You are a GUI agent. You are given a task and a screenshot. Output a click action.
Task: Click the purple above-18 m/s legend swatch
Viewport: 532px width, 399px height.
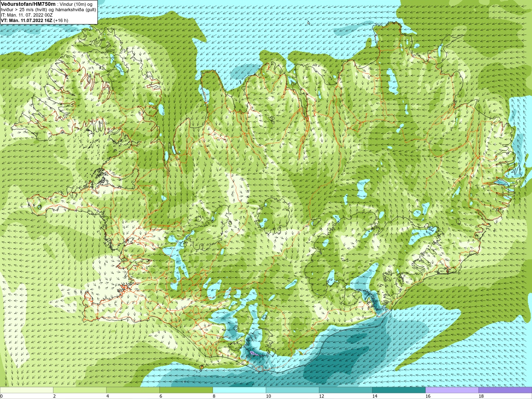tap(505, 390)
